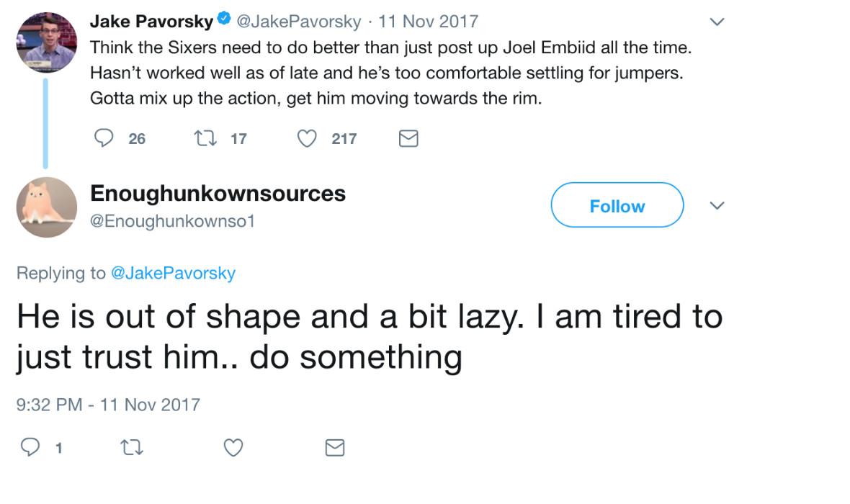The width and height of the screenshot is (850, 504).
Task: Follow the Enoughunkownsources account
Action: point(617,206)
